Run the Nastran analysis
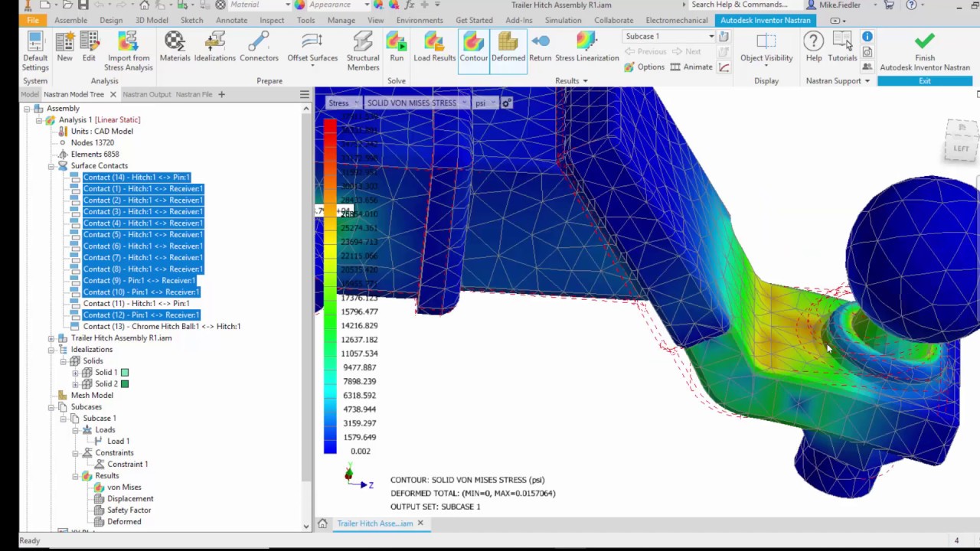This screenshot has height=551, width=980. pyautogui.click(x=397, y=46)
